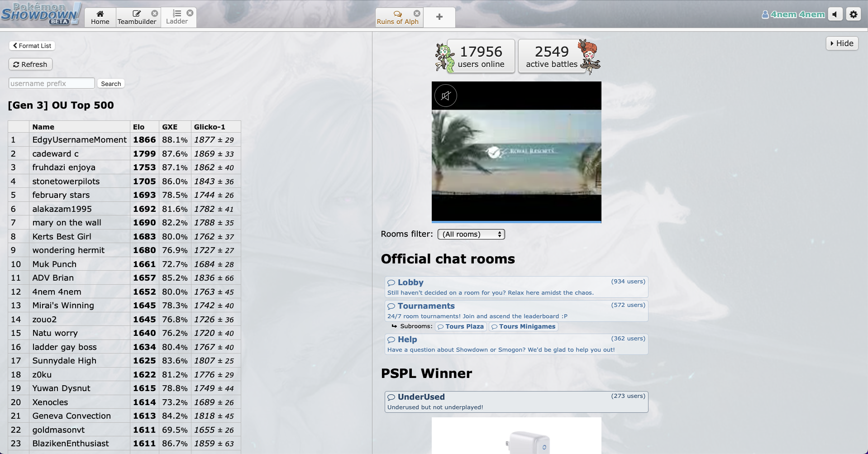Open the 4nem 4nem user profile
The image size is (868, 454).
(793, 14)
